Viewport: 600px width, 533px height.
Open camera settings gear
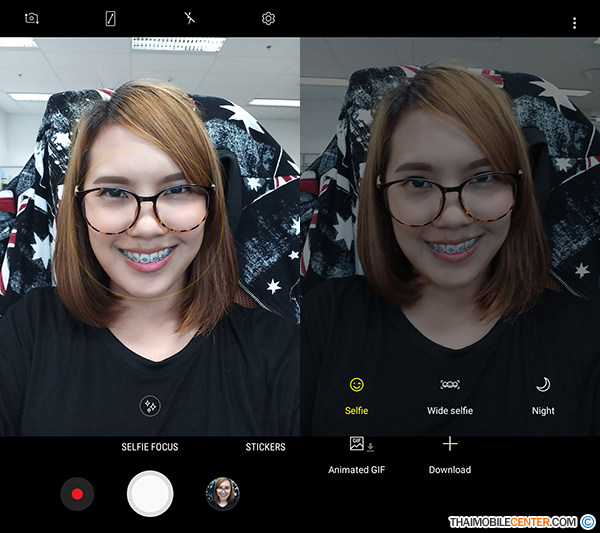tap(268, 18)
